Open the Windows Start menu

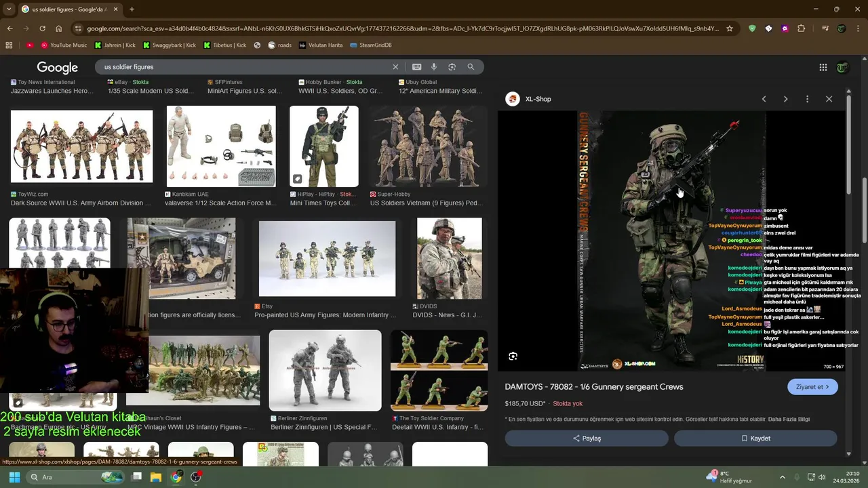(x=14, y=477)
